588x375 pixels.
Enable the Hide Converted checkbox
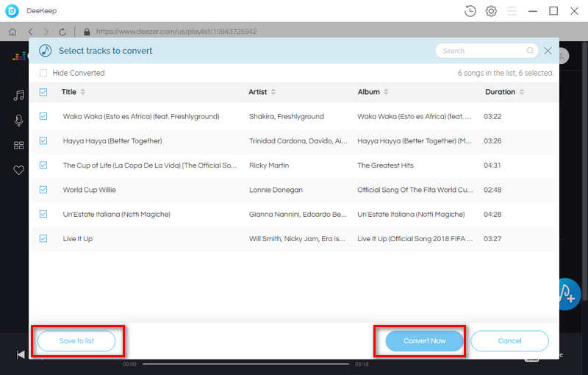pos(43,73)
